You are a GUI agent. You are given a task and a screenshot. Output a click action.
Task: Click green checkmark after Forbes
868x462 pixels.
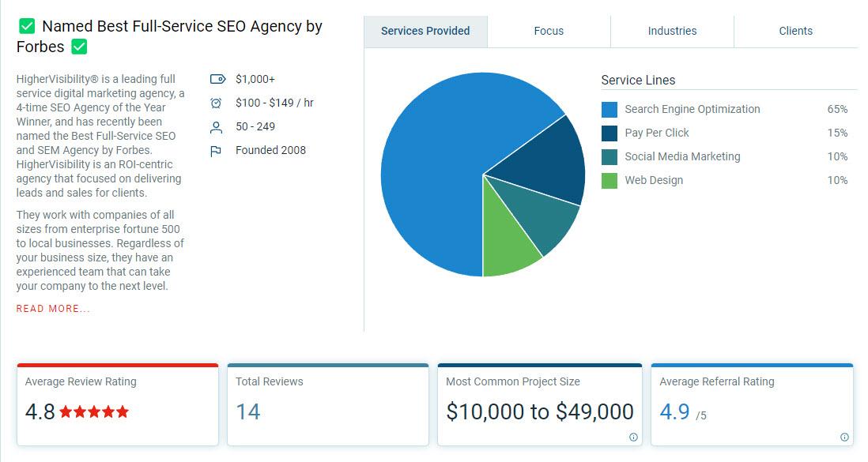point(79,47)
